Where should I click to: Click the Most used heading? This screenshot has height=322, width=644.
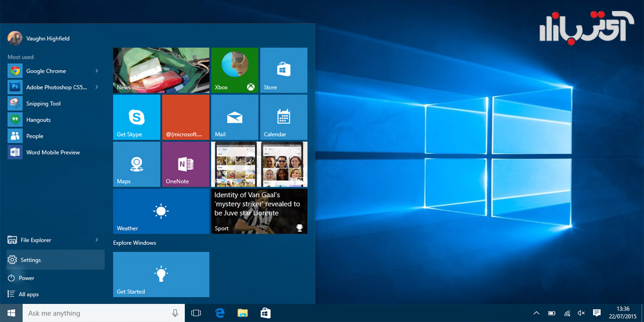click(21, 57)
